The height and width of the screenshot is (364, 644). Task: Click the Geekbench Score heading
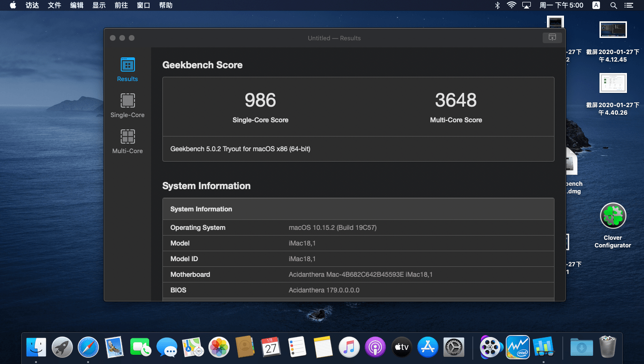(203, 65)
